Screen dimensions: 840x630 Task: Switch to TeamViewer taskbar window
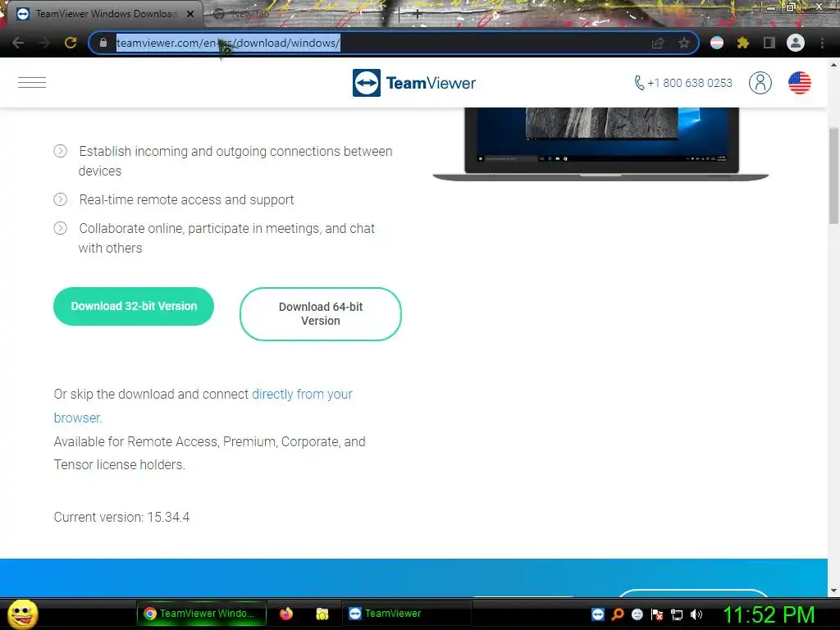[x=406, y=614]
